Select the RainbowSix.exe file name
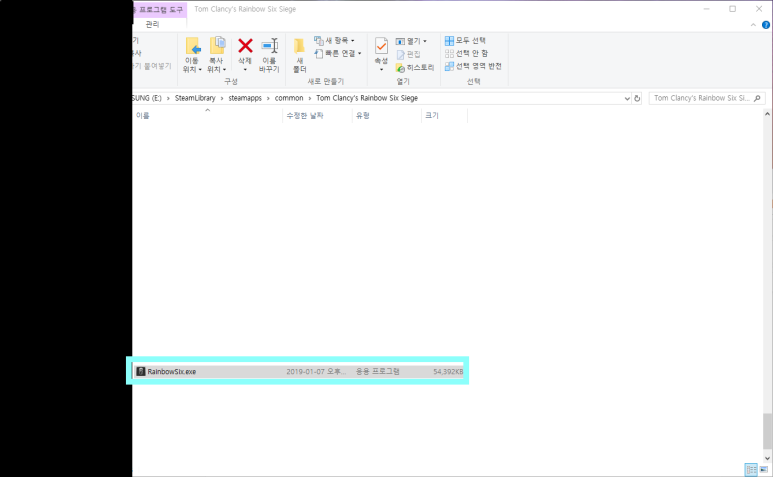This screenshot has height=477, width=773. coord(172,372)
